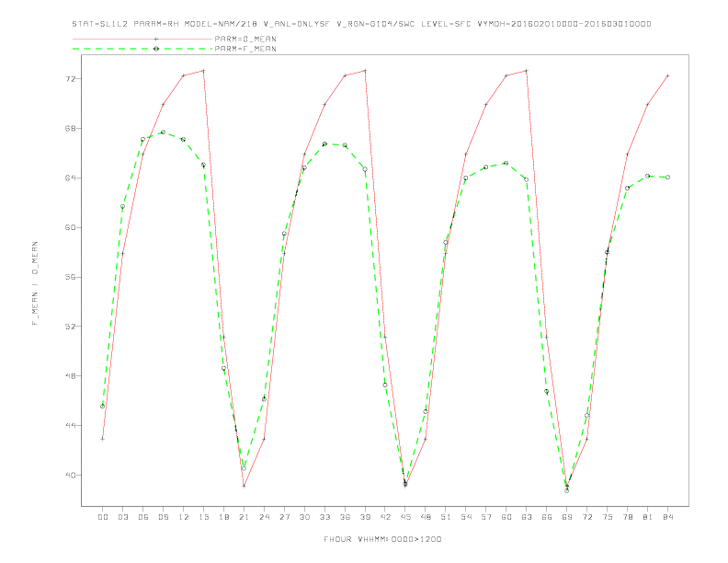Click y-axis tick label 60
This screenshot has width=728, height=563.
point(71,227)
